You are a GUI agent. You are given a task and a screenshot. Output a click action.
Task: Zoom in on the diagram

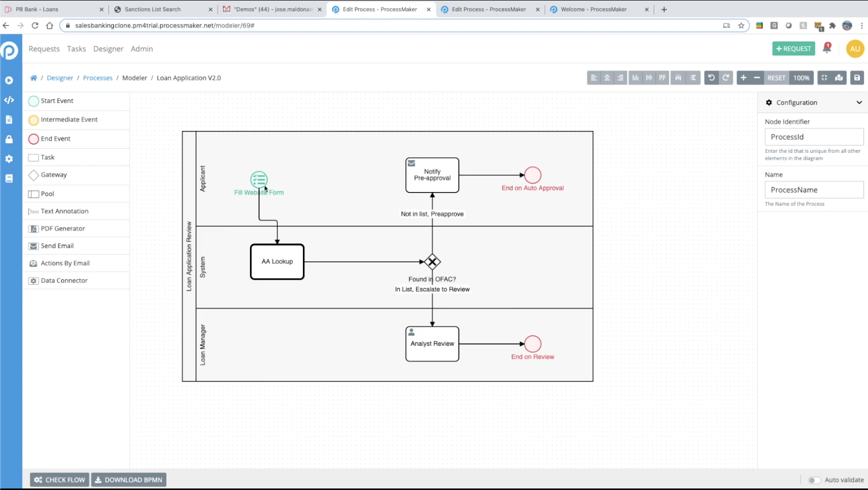tap(743, 78)
